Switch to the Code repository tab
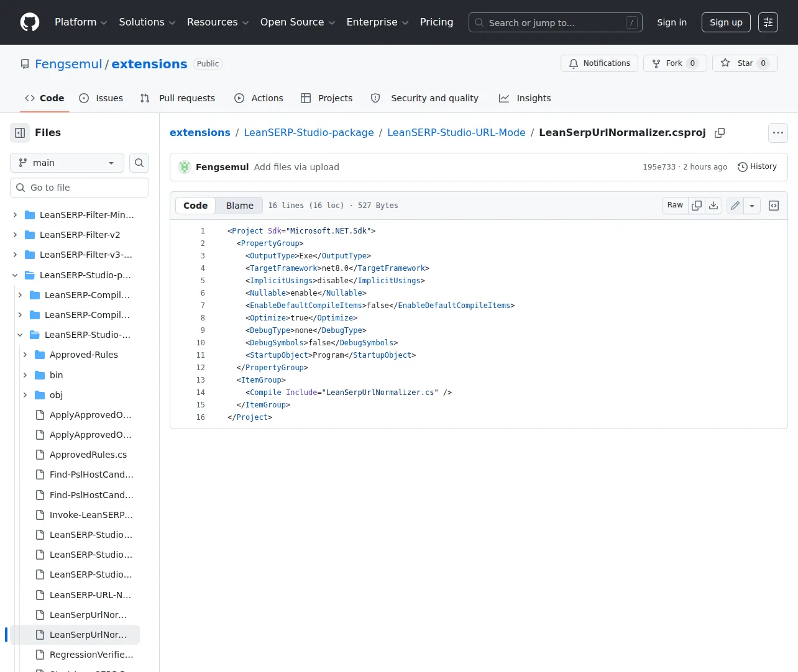 click(x=44, y=98)
